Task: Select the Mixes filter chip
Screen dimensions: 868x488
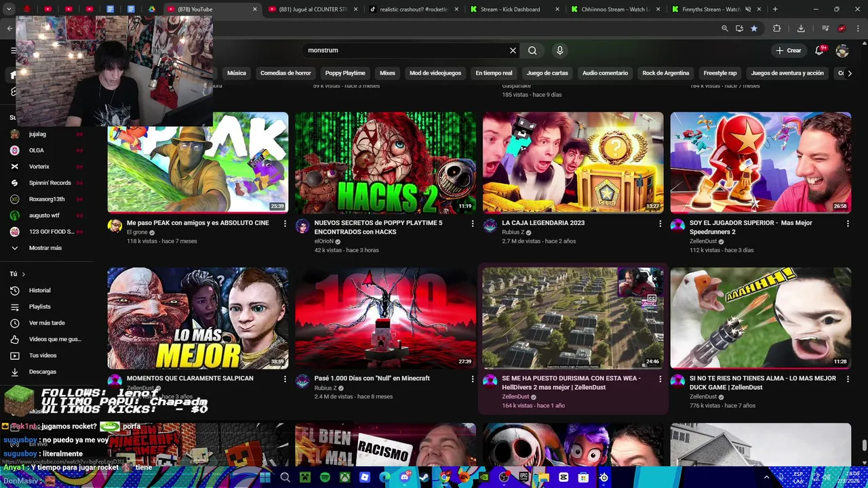Action: point(387,73)
